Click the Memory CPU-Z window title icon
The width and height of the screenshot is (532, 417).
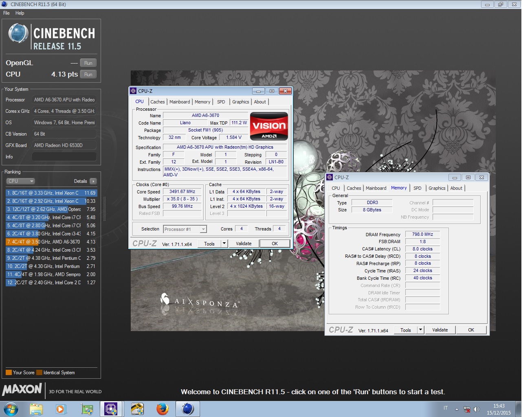click(330, 177)
